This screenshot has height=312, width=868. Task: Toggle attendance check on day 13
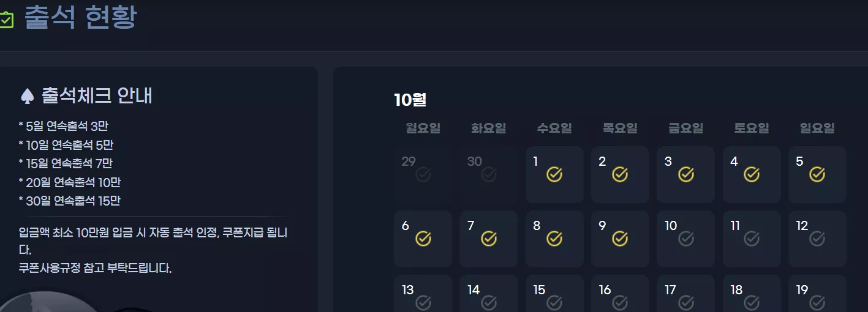pyautogui.click(x=423, y=303)
